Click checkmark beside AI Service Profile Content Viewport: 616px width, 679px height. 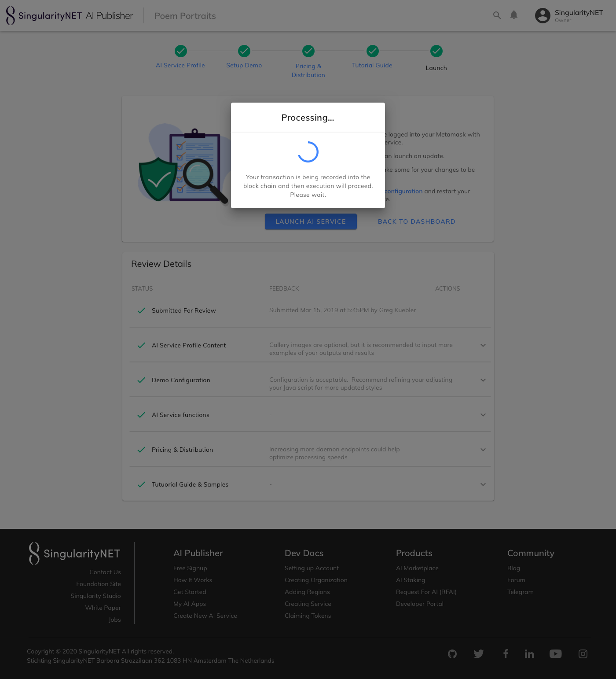(x=141, y=345)
